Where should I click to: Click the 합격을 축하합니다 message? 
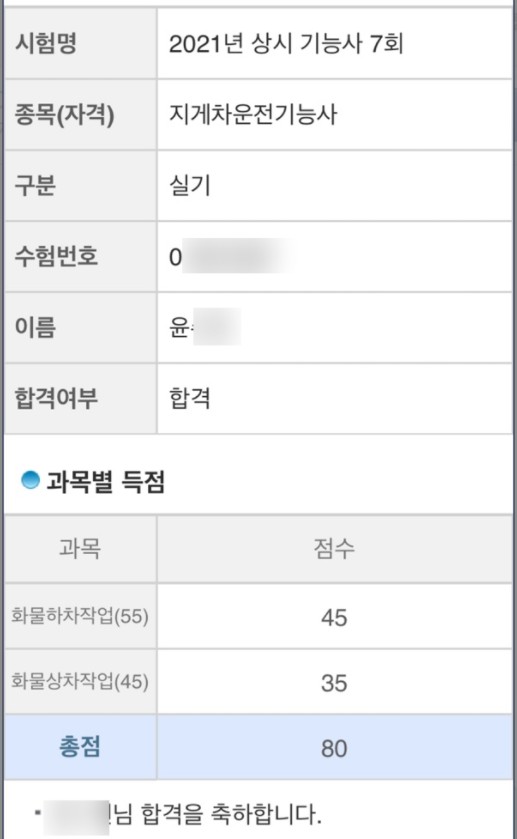point(230,814)
